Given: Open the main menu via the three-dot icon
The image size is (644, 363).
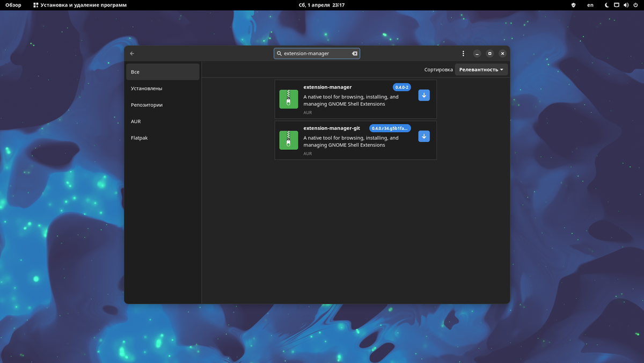Looking at the screenshot, I should coord(463,53).
